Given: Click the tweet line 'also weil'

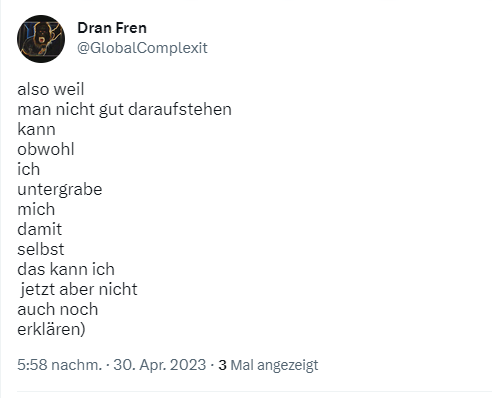Looking at the screenshot, I should (x=51, y=89).
